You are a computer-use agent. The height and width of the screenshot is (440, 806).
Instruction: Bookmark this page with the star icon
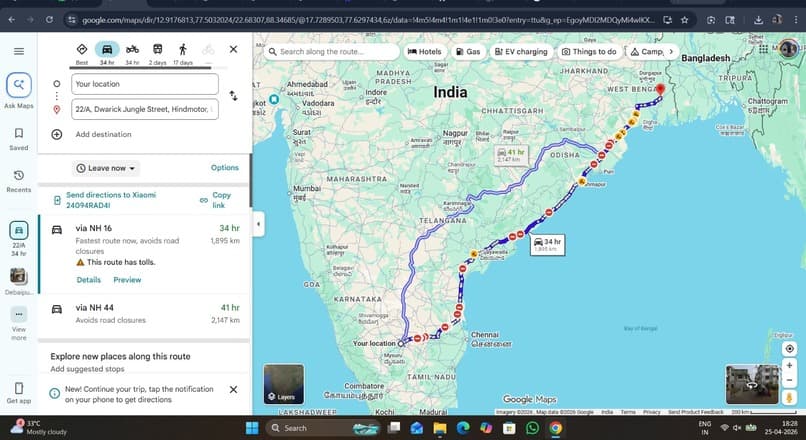click(x=684, y=20)
